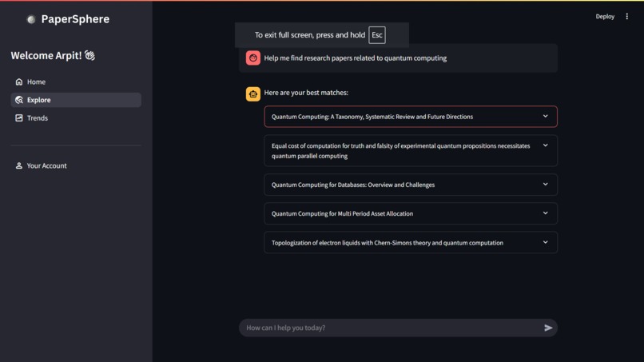Click the Explore search icon in sidebar
This screenshot has width=644, height=362.
point(19,100)
